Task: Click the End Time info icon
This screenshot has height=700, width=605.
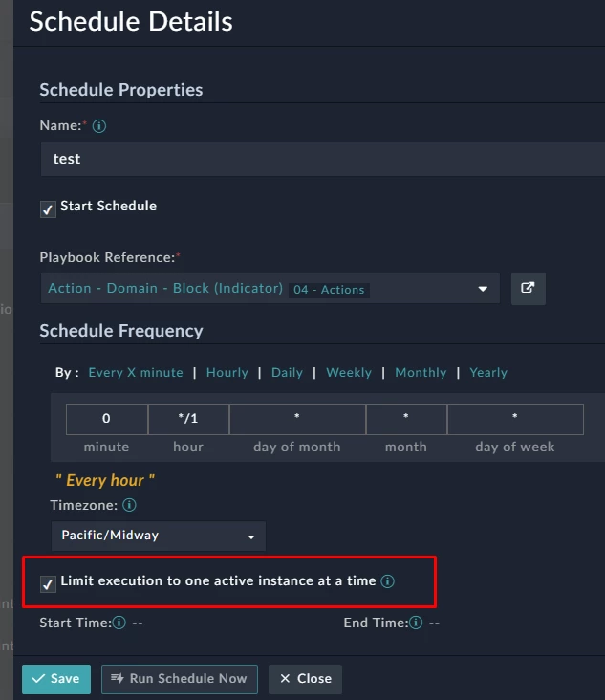Action: (416, 623)
